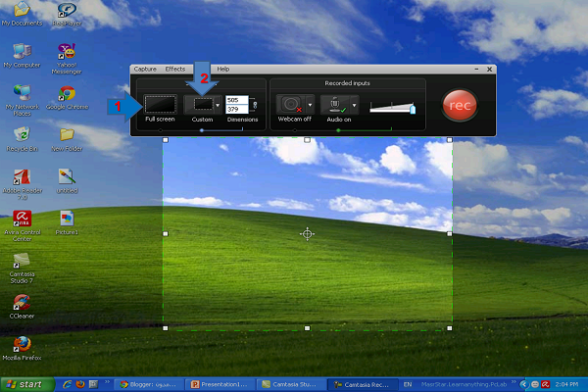The width and height of the screenshot is (588, 392).
Task: Open the Effects menu
Action: [175, 69]
